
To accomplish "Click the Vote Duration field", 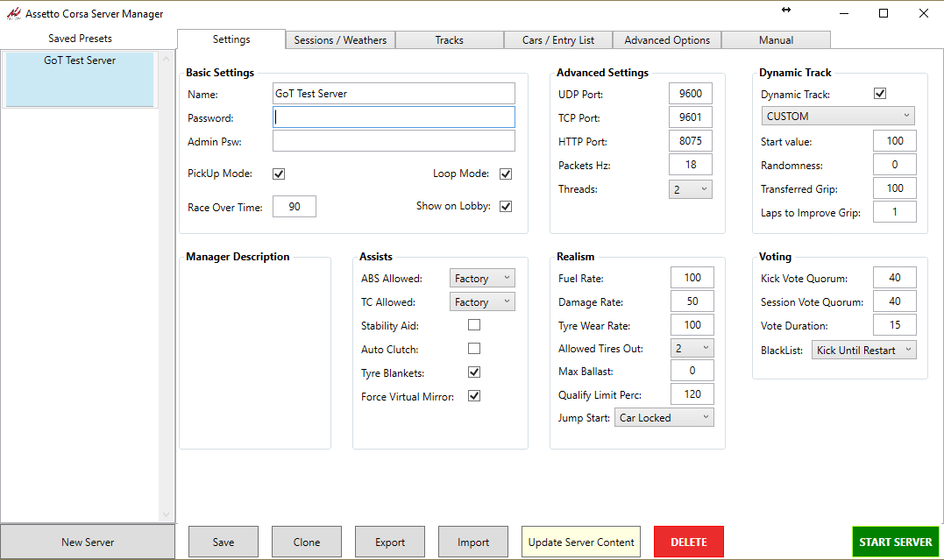I will click(x=895, y=324).
